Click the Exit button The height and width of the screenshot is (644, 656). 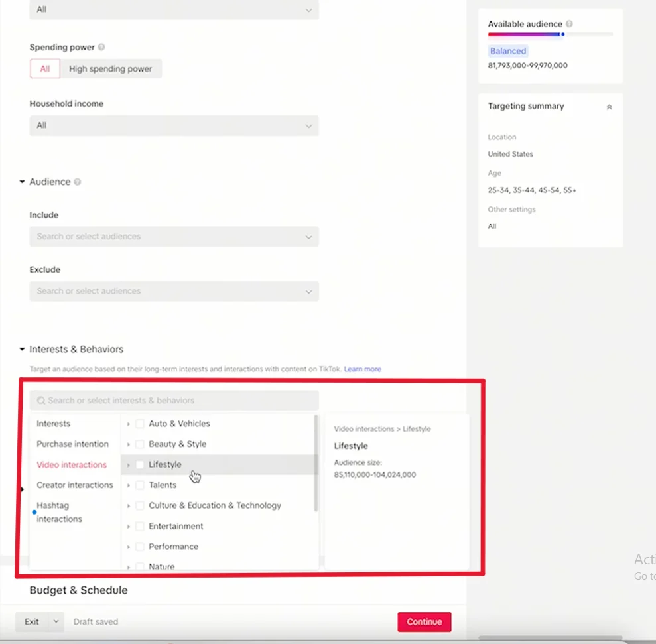(x=32, y=622)
